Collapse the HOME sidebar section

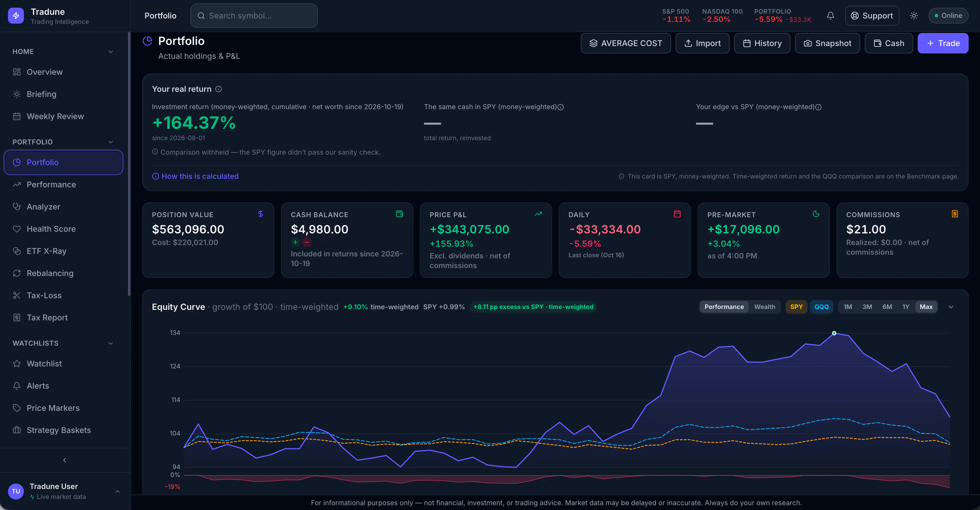click(x=111, y=52)
